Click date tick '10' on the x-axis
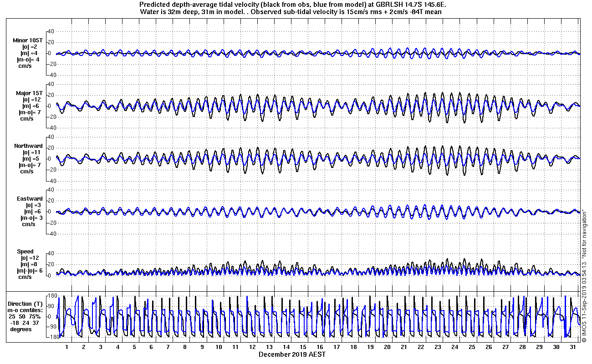The height and width of the screenshot is (364, 592). [x=219, y=347]
